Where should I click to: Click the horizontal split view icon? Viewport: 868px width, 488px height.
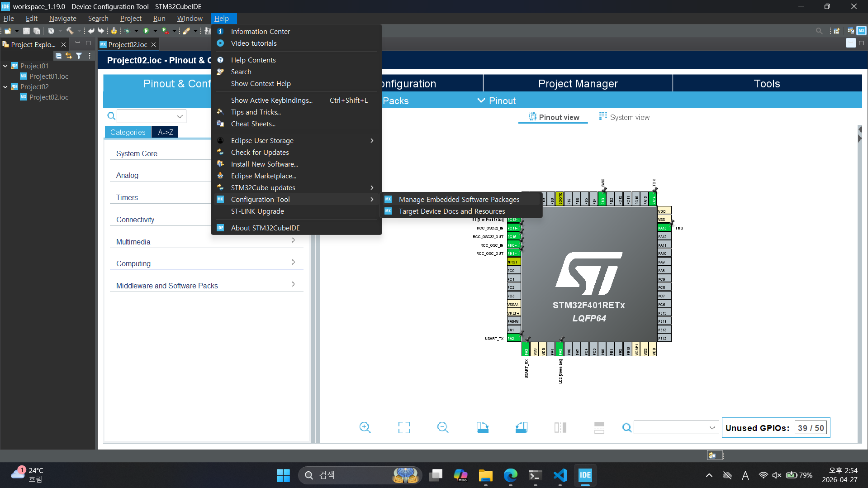click(x=599, y=427)
